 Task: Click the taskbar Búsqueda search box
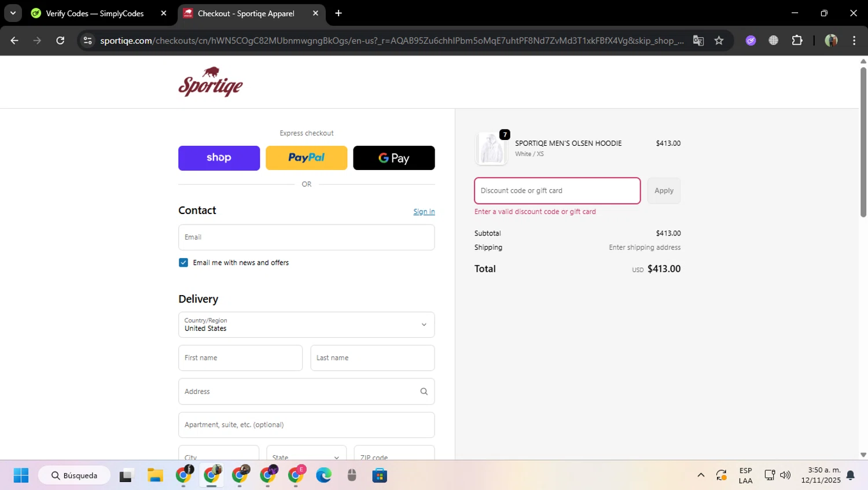pos(74,476)
